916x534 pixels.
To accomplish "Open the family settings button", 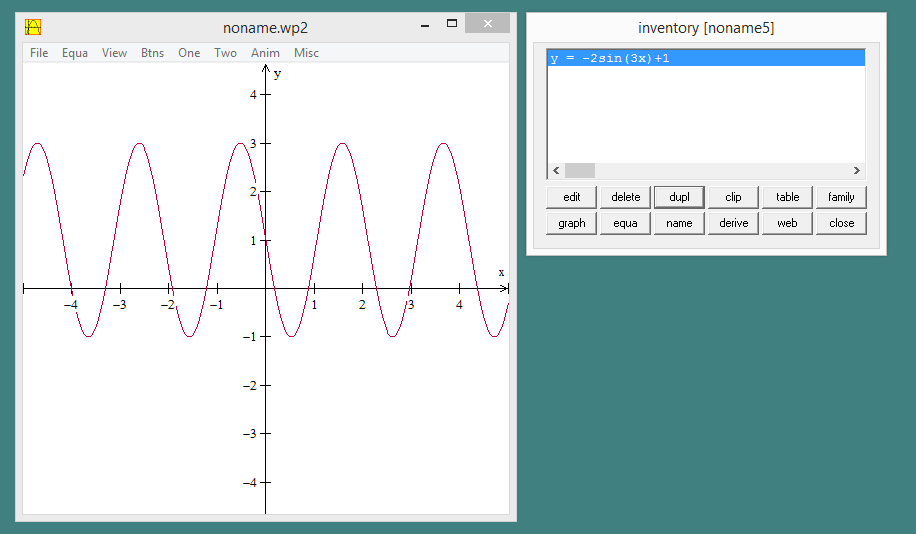I will point(841,197).
